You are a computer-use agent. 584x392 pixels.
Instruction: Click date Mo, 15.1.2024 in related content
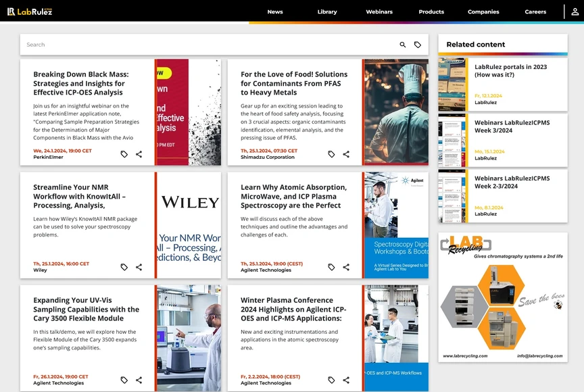tap(489, 151)
